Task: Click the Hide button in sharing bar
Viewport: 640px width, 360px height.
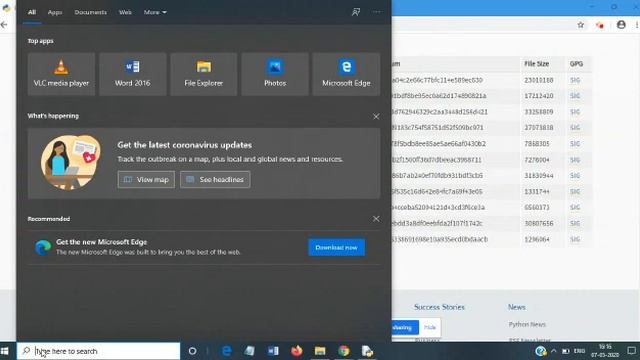Action: [429, 327]
